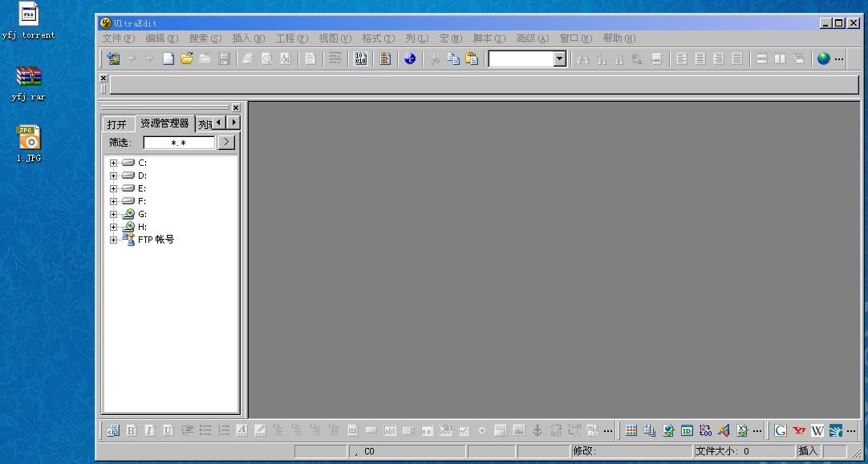The width and height of the screenshot is (868, 464).
Task: Click the HTML anchor icon
Action: click(537, 430)
